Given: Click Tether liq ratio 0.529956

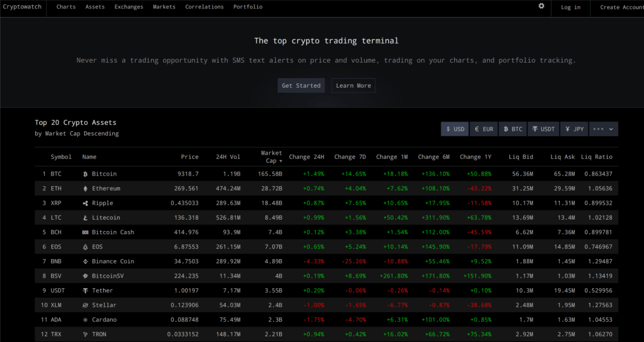Looking at the screenshot, I should click(599, 291).
